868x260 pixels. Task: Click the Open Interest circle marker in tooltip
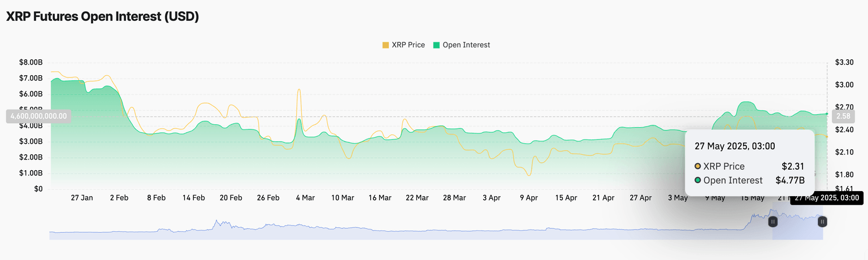698,180
